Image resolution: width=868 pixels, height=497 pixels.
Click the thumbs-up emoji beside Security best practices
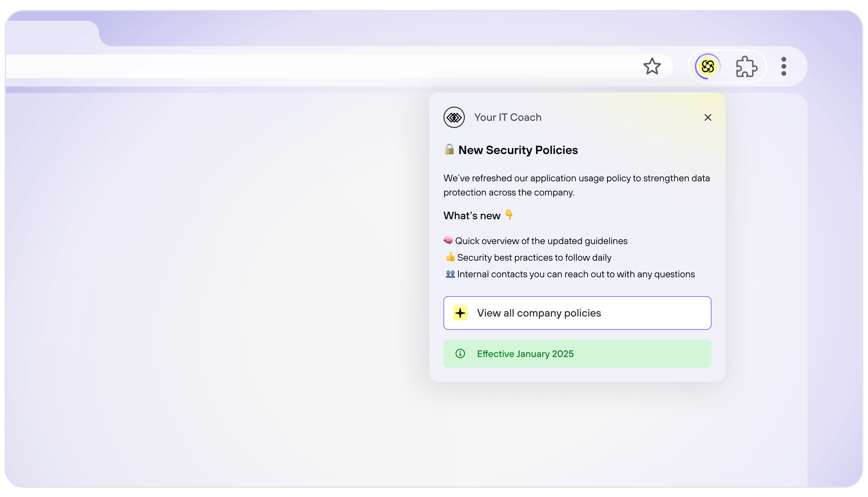coord(450,257)
